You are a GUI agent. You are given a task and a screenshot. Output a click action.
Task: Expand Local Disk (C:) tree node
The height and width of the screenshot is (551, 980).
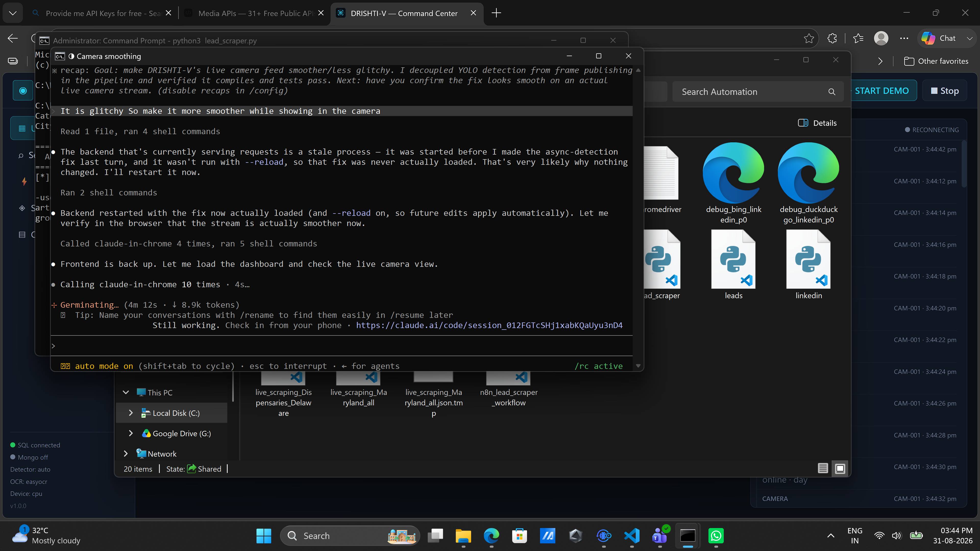pyautogui.click(x=130, y=413)
